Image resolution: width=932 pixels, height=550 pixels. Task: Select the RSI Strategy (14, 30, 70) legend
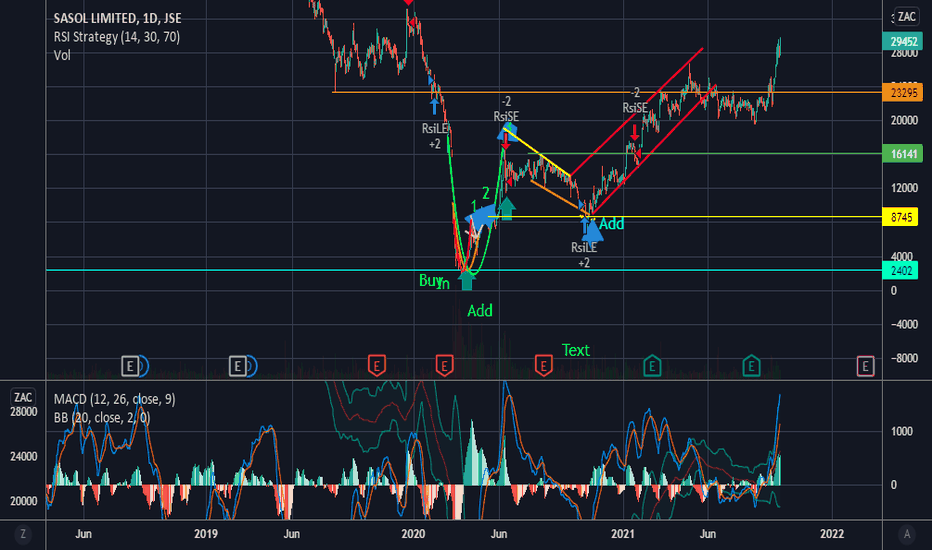[x=116, y=37]
